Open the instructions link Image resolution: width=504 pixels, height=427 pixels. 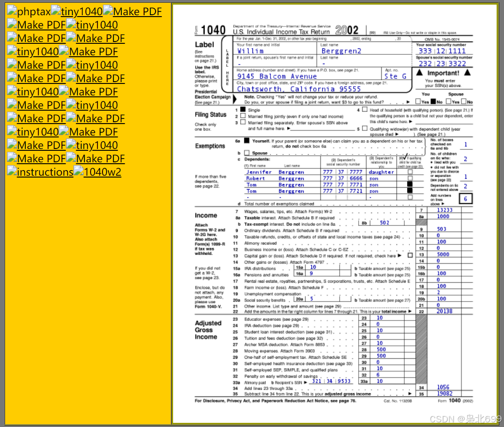click(45, 172)
